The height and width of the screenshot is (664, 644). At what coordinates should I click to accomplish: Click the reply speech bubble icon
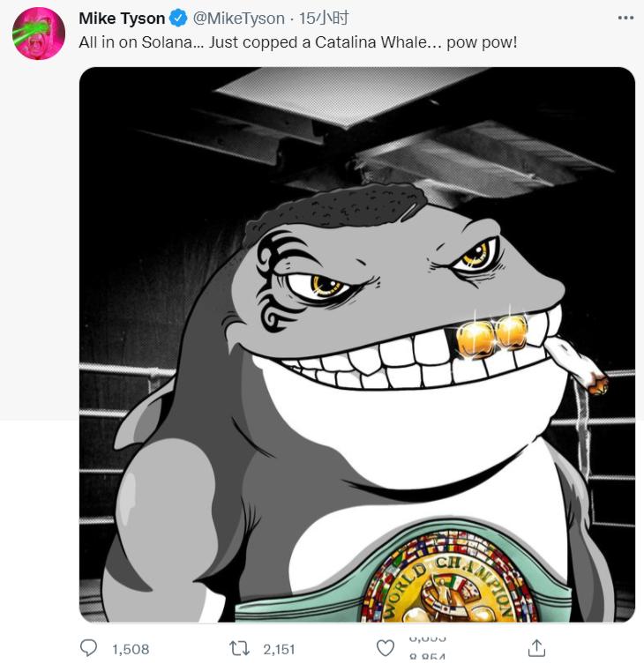88,648
